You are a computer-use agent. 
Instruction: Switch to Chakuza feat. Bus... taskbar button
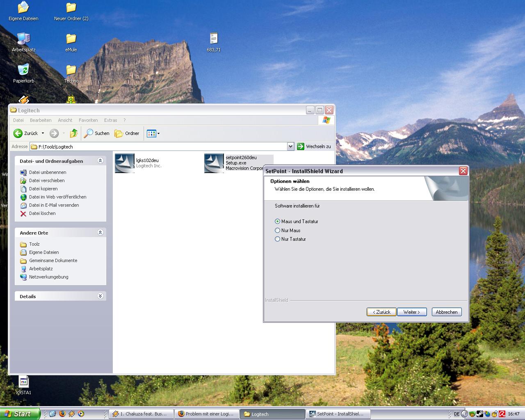pyautogui.click(x=141, y=414)
